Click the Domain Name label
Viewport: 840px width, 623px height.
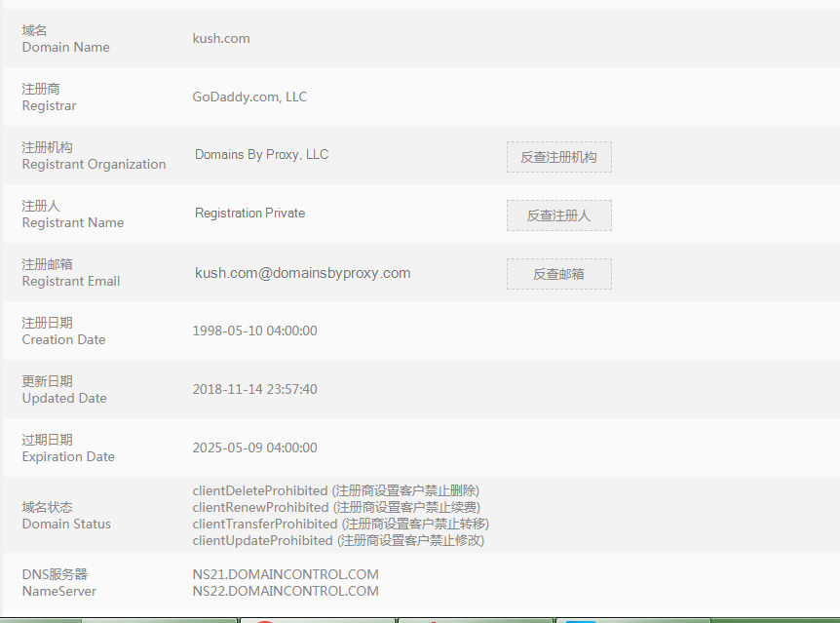[x=66, y=47]
